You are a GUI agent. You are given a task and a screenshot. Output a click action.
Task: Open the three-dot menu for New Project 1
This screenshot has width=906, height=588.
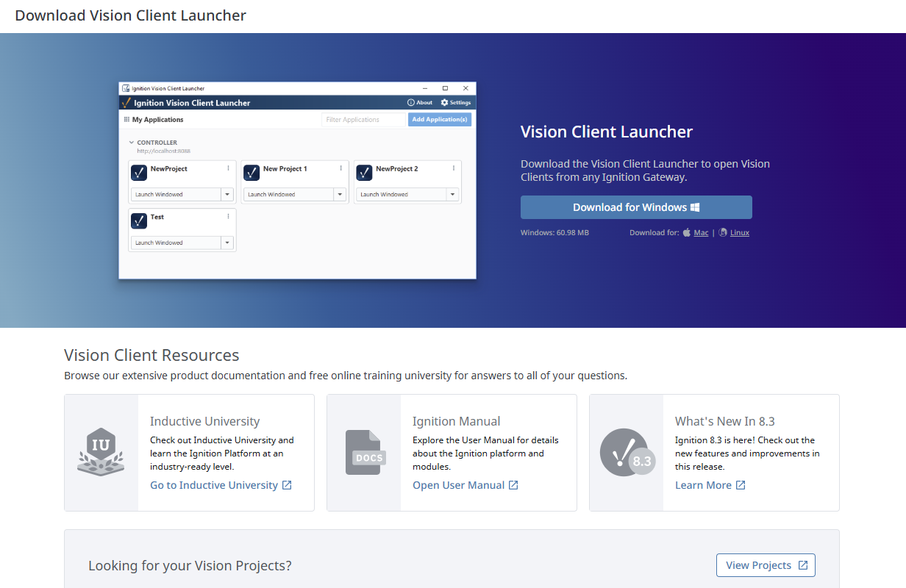pyautogui.click(x=340, y=168)
